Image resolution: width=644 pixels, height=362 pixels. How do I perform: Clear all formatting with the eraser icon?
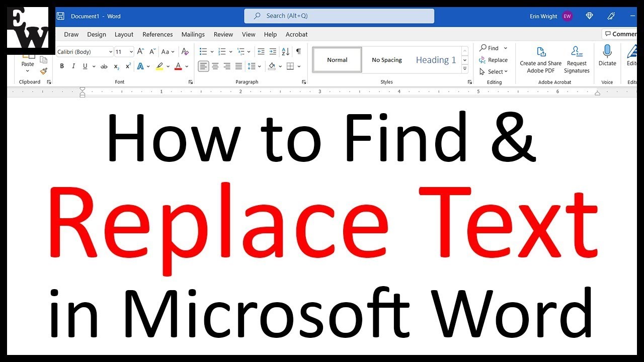[x=185, y=52]
